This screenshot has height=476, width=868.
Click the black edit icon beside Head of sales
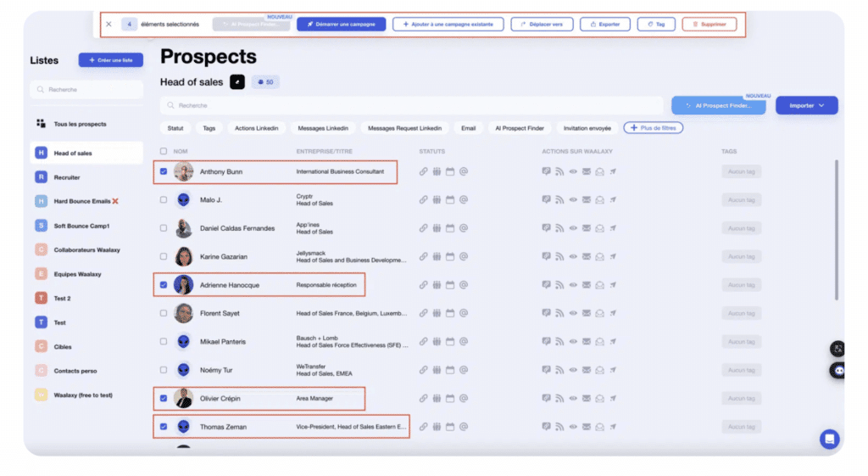[x=237, y=82]
